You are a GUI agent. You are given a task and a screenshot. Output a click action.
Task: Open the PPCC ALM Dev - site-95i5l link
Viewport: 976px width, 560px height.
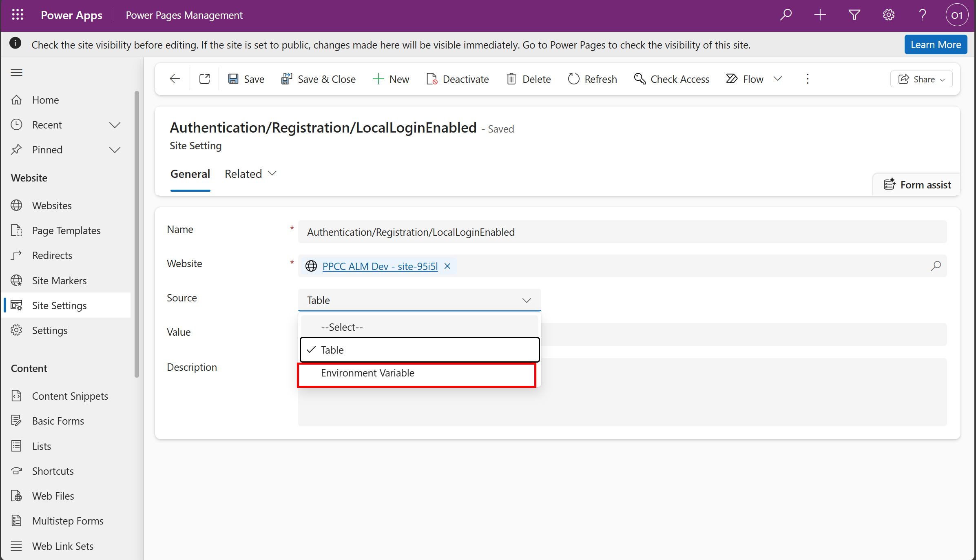coord(379,266)
